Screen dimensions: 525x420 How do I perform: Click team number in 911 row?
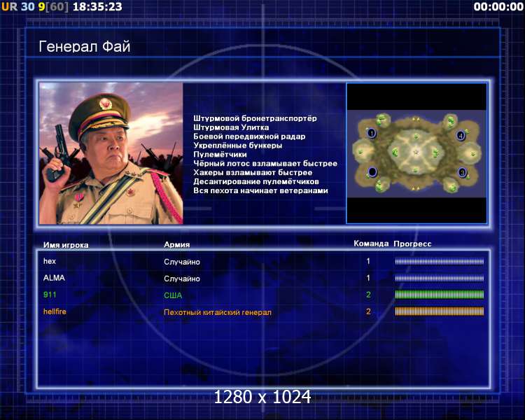(368, 295)
